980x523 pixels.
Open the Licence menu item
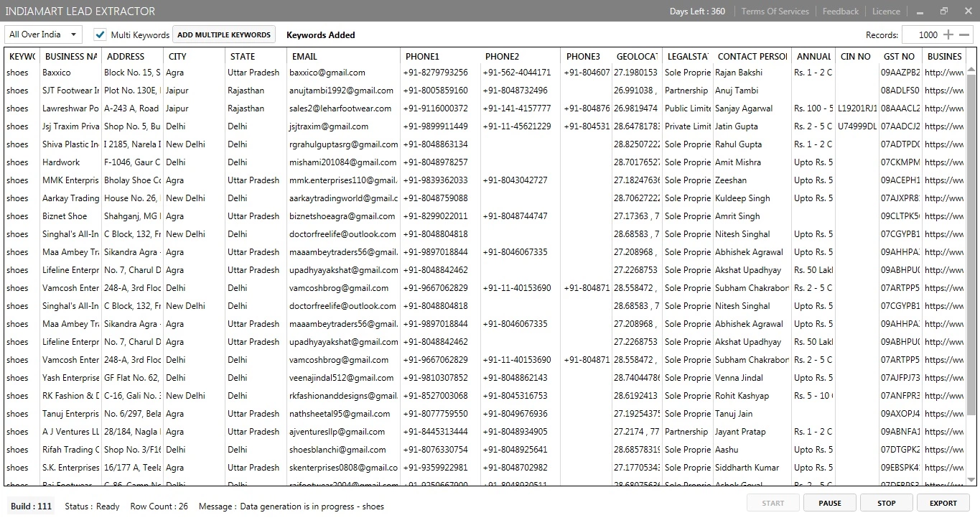[886, 11]
